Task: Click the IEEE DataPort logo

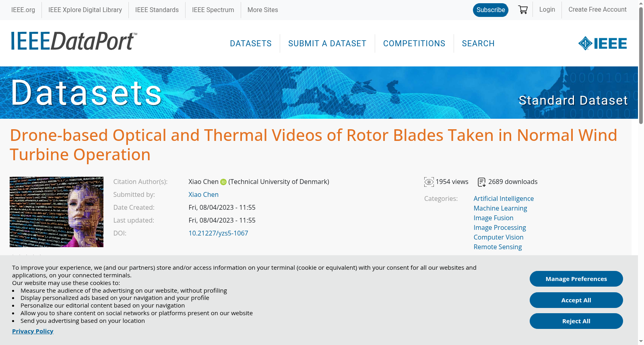Action: [x=74, y=41]
